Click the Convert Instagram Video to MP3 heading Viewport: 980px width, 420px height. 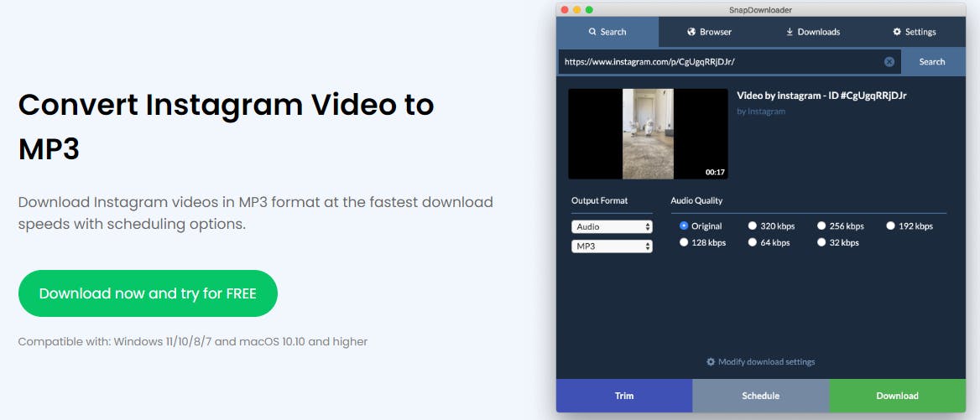pyautogui.click(x=227, y=127)
